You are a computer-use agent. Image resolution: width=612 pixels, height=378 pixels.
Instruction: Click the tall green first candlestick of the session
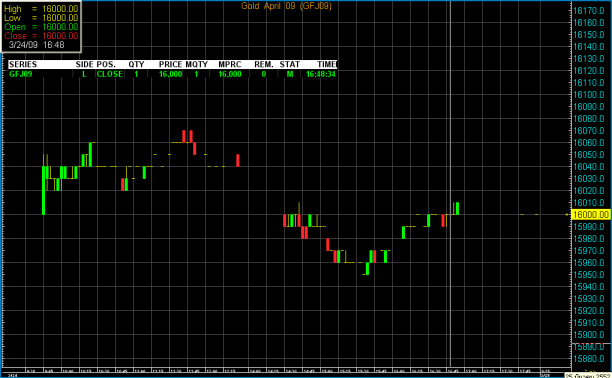[x=43, y=191]
